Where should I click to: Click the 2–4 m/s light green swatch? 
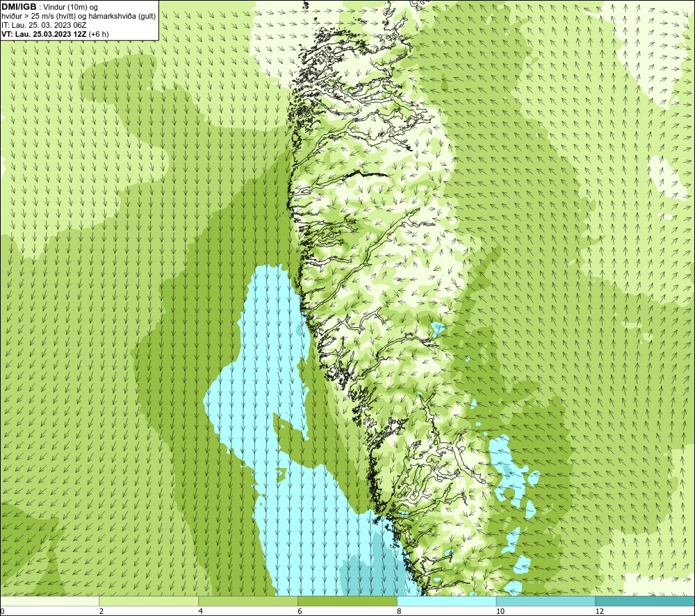pos(149,601)
